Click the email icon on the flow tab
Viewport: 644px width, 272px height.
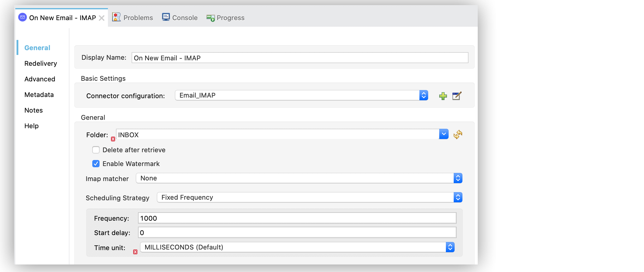[22, 17]
